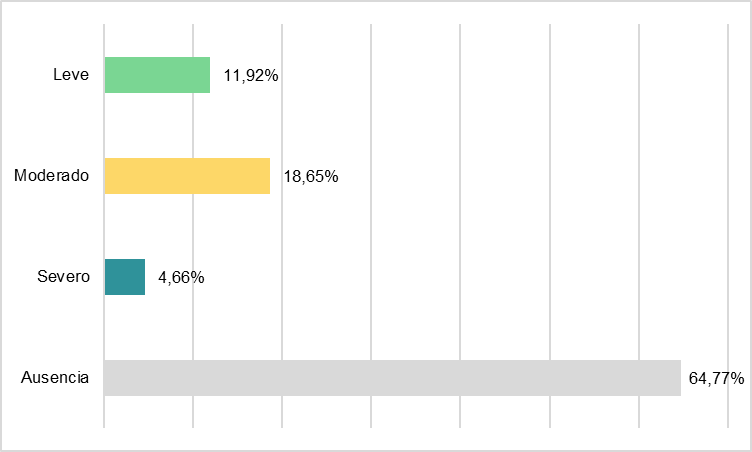
Task: Click the 18,65% data label
Action: (310, 176)
